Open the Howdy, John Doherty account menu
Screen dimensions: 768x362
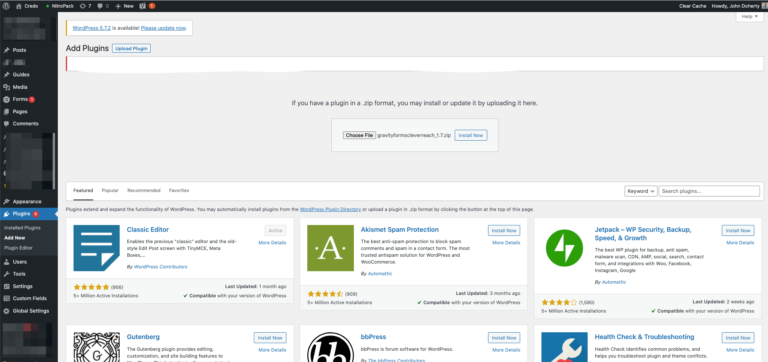point(740,6)
